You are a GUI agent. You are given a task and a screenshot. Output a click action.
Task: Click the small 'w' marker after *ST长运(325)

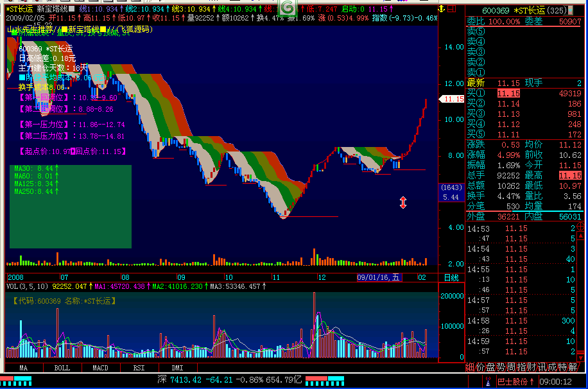tap(571, 10)
